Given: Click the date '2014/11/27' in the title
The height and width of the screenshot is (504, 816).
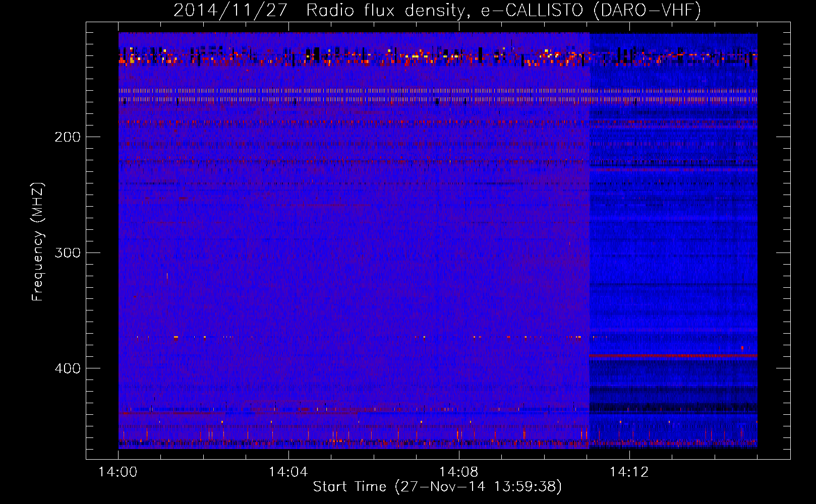Looking at the screenshot, I should [x=230, y=11].
